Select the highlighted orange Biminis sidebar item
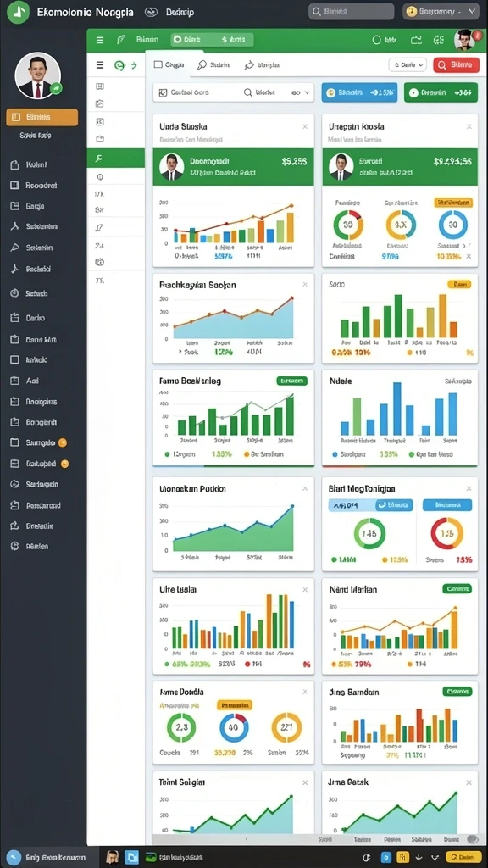The image size is (488, 868). pyautogui.click(x=42, y=117)
